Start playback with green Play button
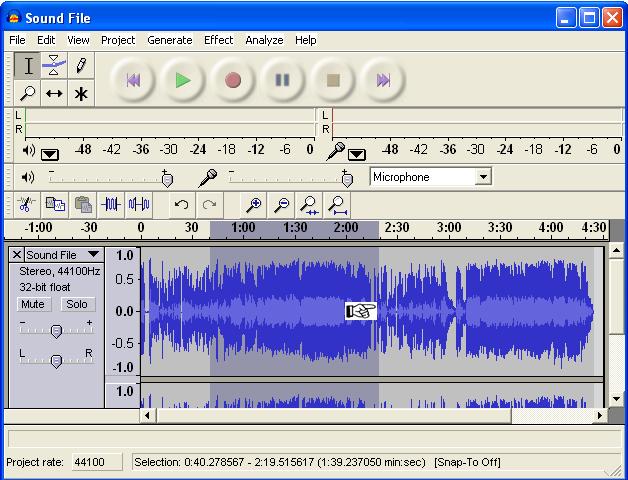The image size is (628, 480). [183, 80]
